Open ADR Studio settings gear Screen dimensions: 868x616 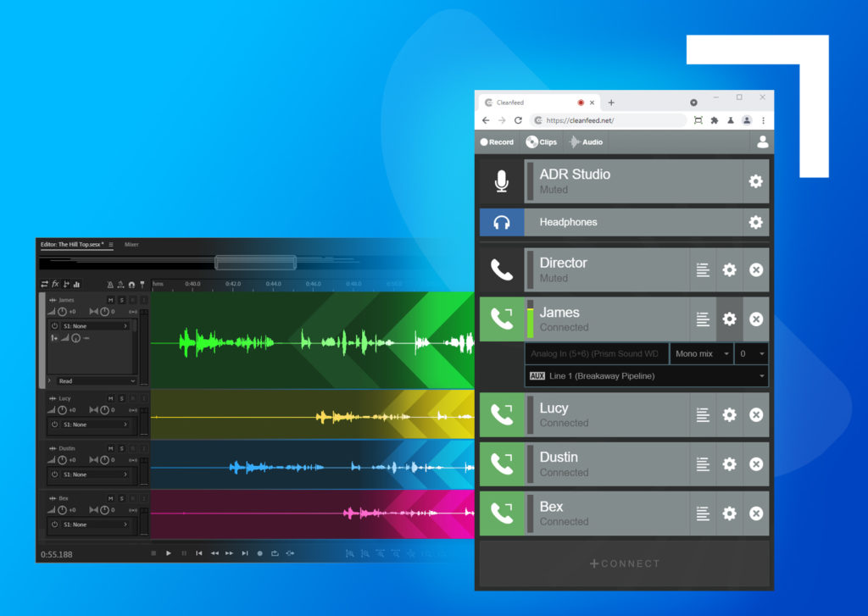coord(755,181)
